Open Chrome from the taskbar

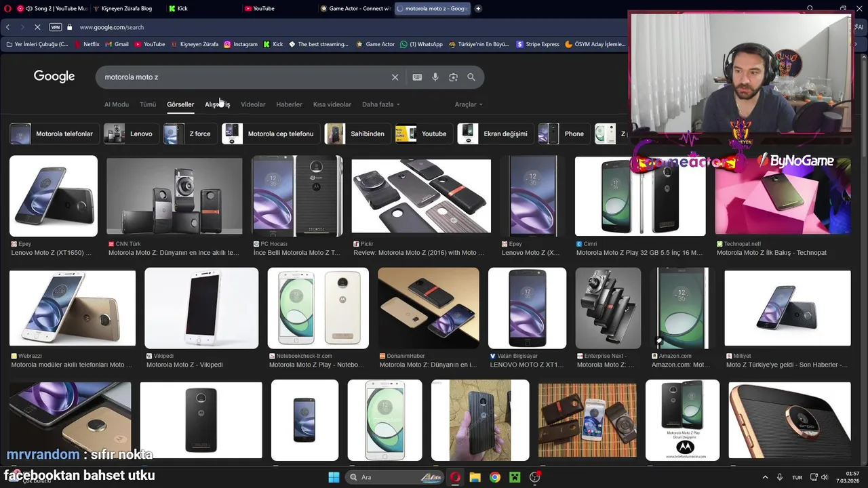pos(495,477)
